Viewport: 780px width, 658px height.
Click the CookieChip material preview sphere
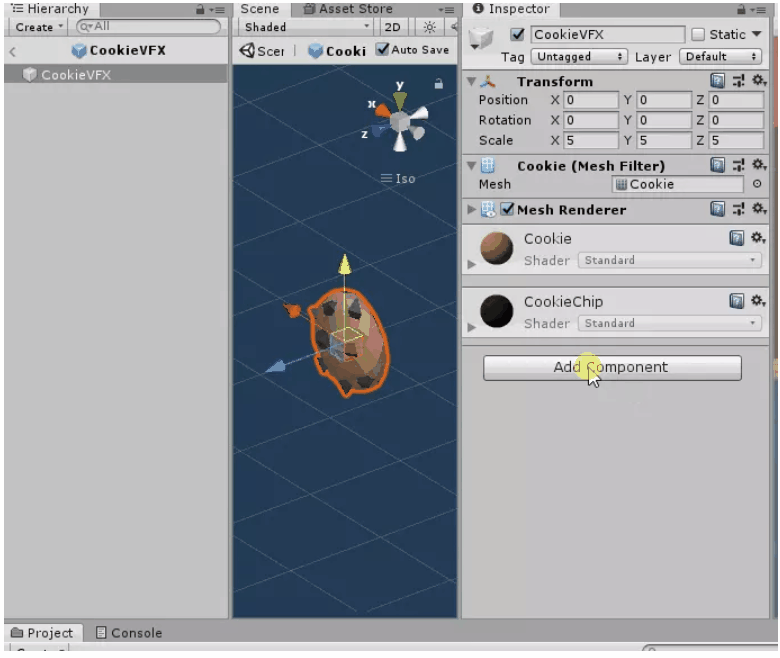tap(496, 311)
